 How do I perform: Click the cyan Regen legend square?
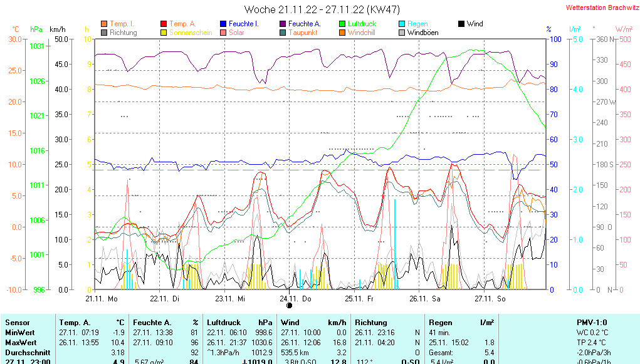402,24
